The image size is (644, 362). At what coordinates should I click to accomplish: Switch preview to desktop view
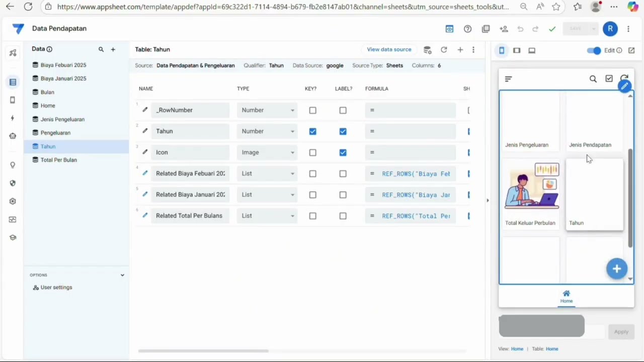tap(532, 50)
